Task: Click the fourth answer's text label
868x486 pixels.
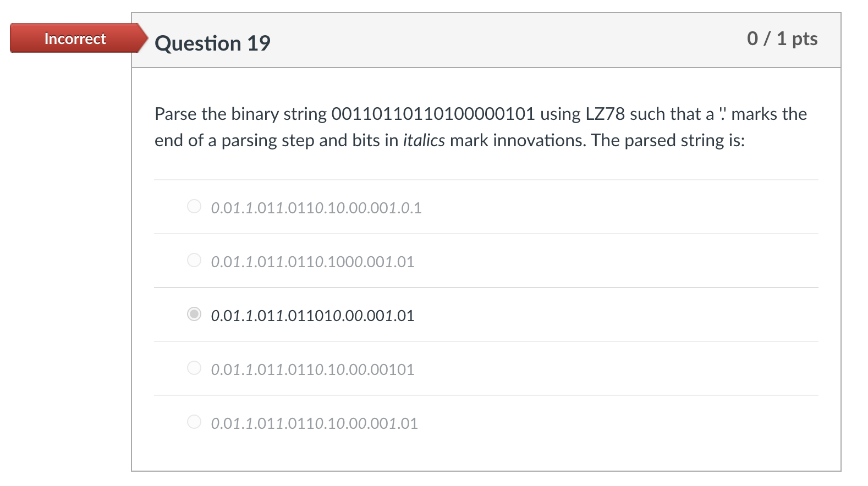Action: (x=312, y=369)
